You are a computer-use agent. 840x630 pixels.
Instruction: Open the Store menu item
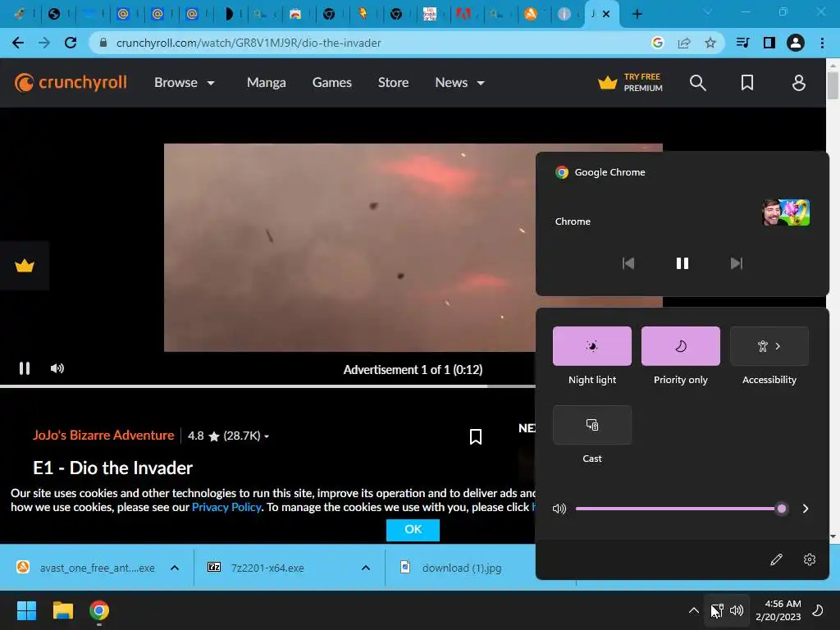click(x=393, y=83)
